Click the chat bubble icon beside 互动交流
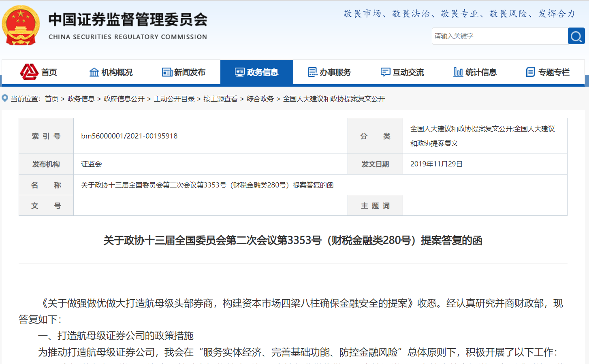The height and width of the screenshot is (364, 589). click(x=385, y=72)
